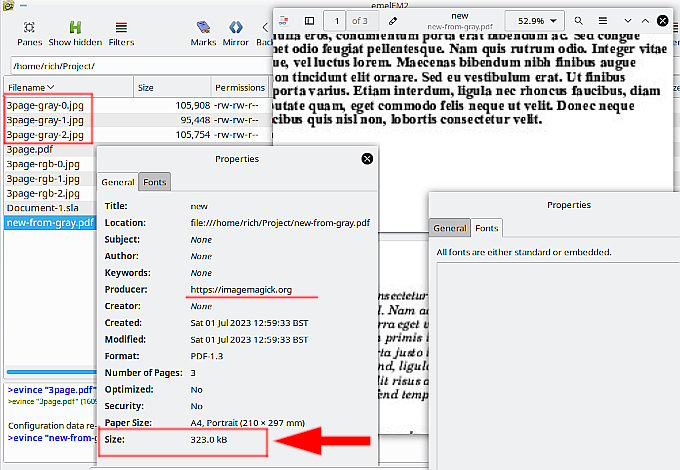Viewport: 680px width, 470px height.
Task: Toggle the Evince side pane icon
Action: pyautogui.click(x=309, y=21)
